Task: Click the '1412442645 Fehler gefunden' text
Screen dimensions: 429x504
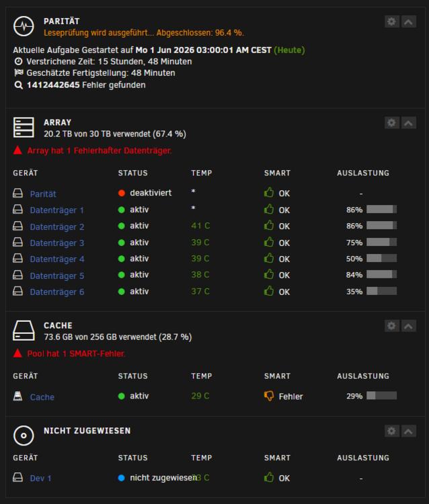Action: point(86,85)
